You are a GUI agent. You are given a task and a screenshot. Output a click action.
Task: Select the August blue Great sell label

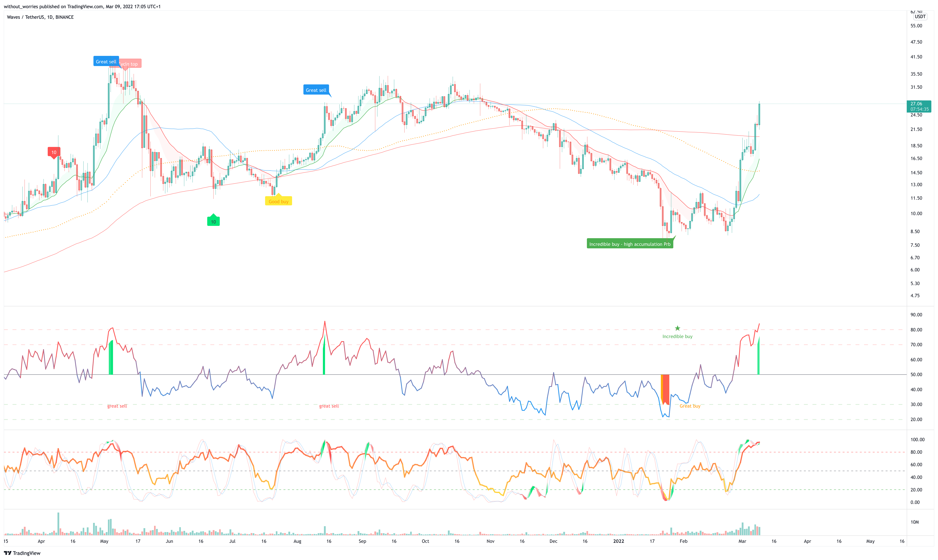point(316,90)
